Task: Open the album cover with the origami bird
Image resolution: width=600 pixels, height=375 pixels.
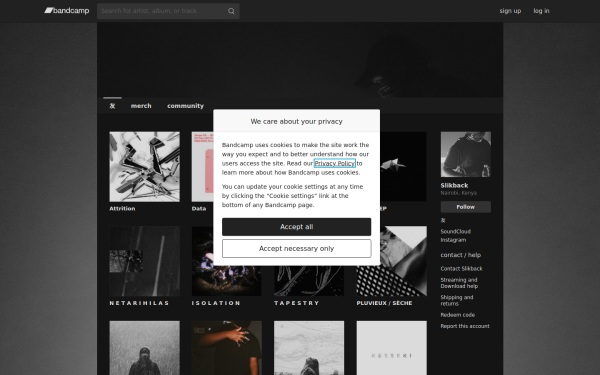Action: click(403, 167)
